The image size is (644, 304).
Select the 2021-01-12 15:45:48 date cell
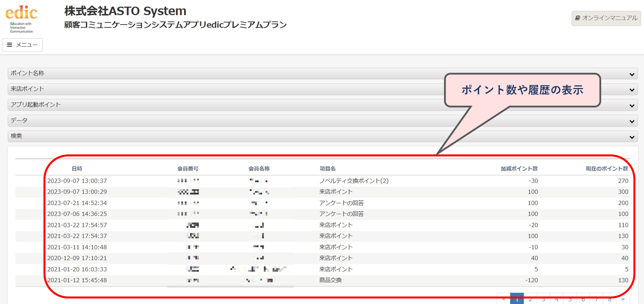(77, 280)
